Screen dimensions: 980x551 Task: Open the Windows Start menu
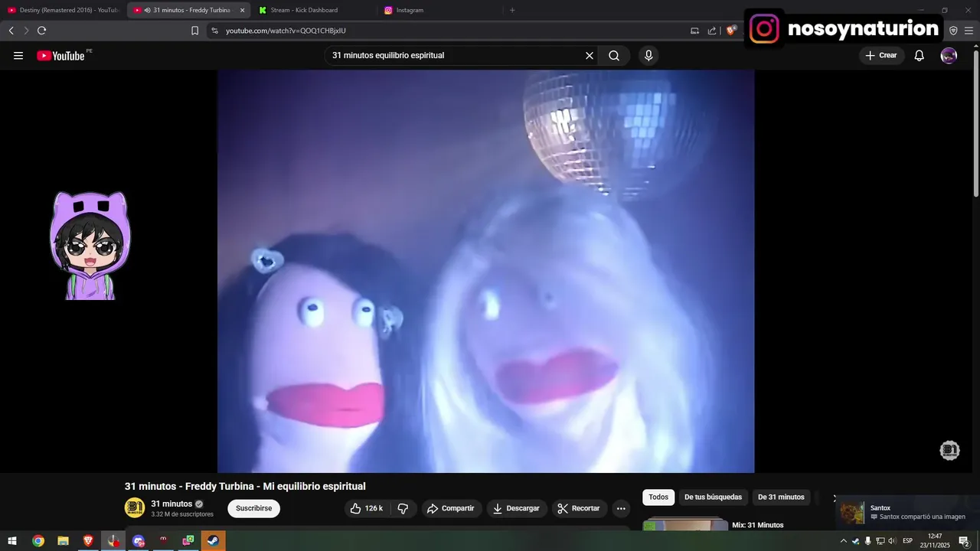pos(12,541)
